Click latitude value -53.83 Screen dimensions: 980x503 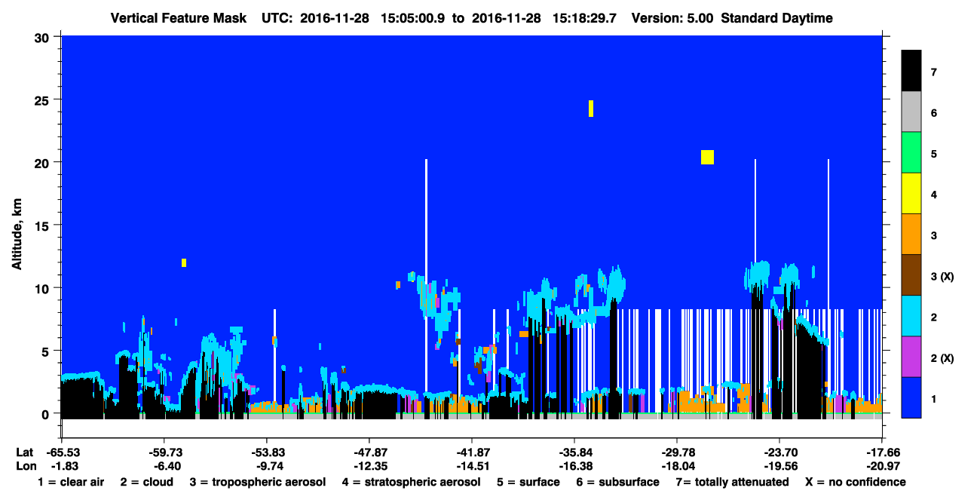pos(266,452)
